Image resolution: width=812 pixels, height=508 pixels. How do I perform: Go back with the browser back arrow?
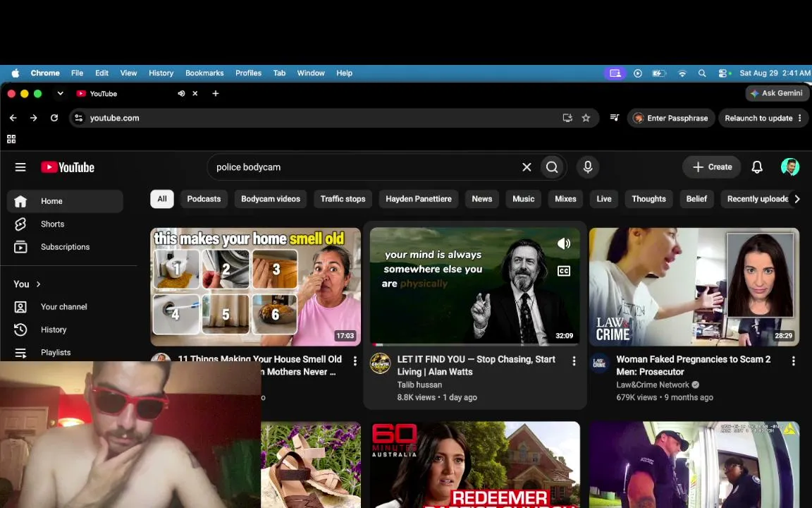click(x=13, y=119)
